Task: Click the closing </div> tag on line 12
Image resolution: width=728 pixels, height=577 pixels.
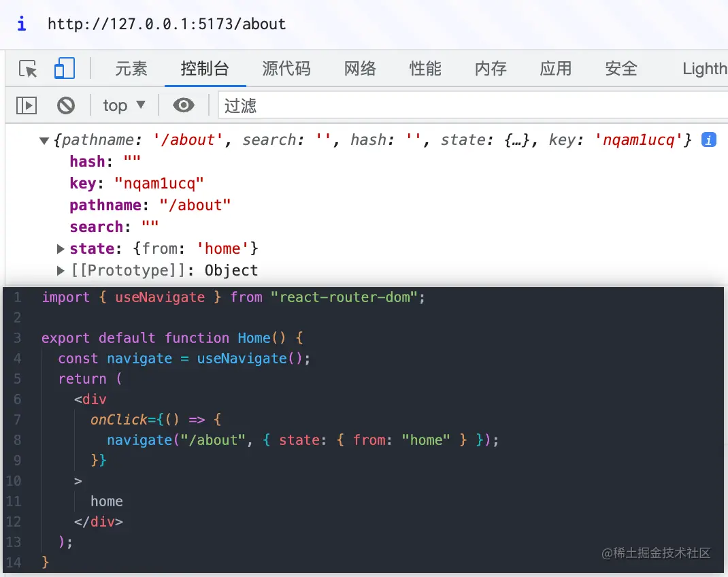Action: pyautogui.click(x=99, y=522)
